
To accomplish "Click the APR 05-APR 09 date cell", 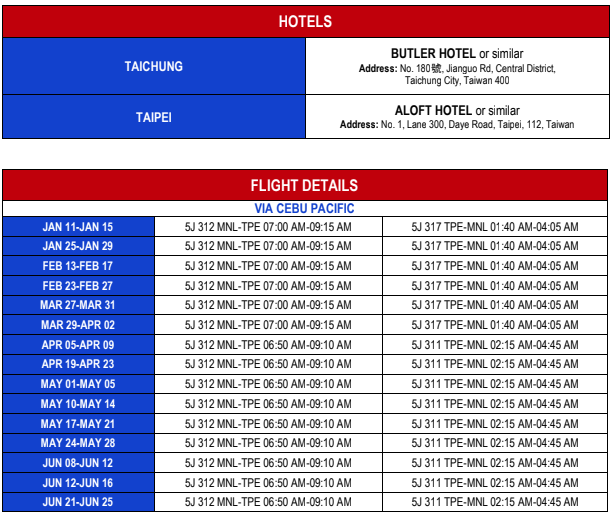I will tap(78, 344).
